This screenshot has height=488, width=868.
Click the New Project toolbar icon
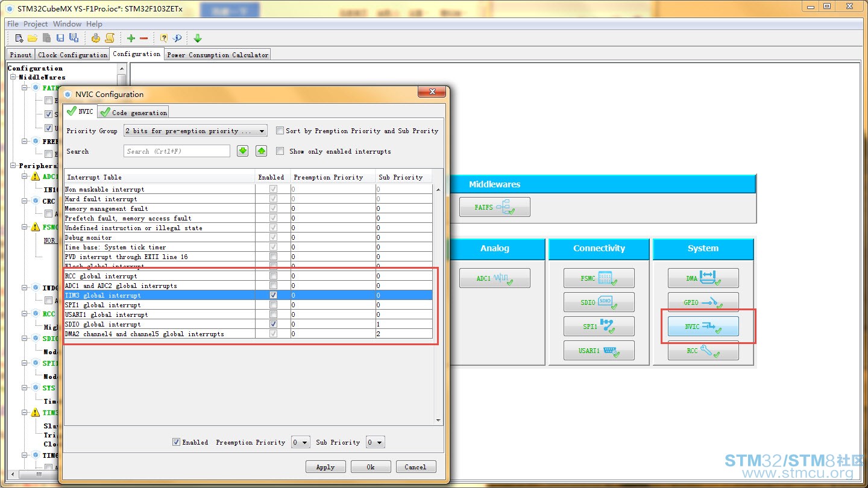(19, 38)
